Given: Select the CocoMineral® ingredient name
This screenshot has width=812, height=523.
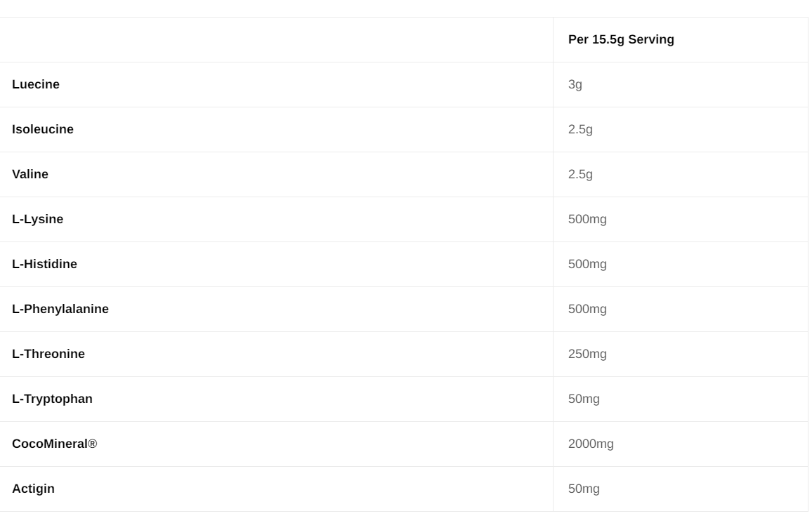Looking at the screenshot, I should pos(55,444).
